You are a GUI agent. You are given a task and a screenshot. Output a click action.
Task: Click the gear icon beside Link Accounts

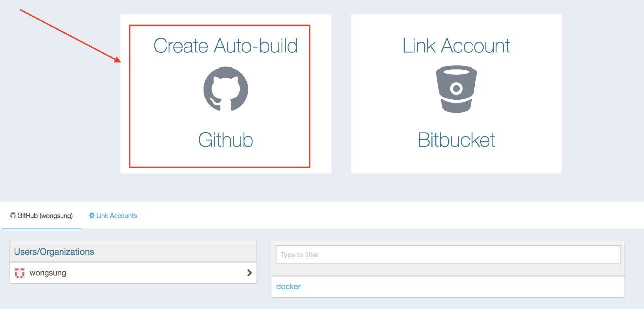[x=91, y=215]
